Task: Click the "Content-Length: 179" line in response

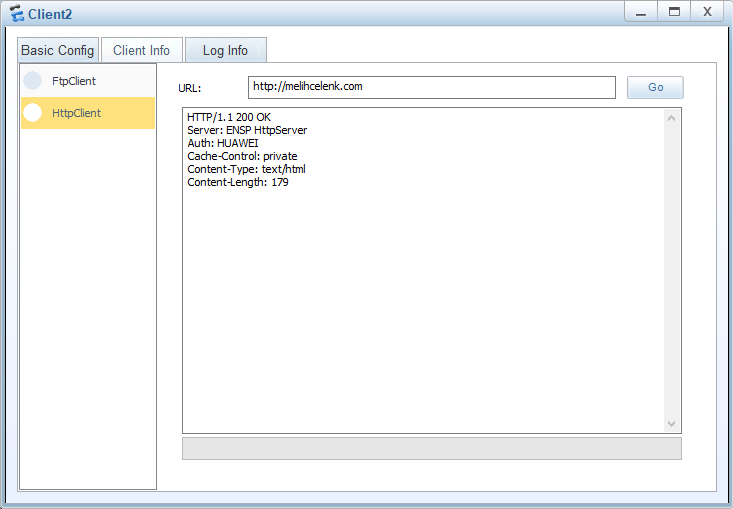Action: click(x=237, y=183)
